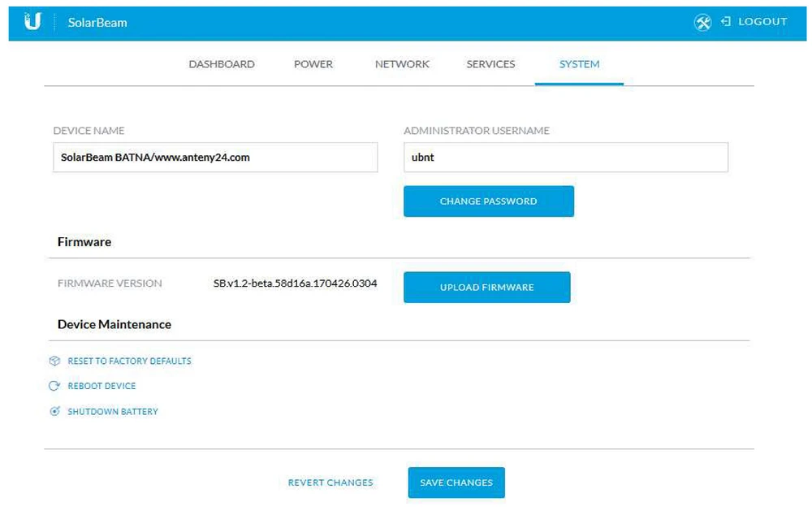
Task: Save the configuration changes
Action: 456,482
